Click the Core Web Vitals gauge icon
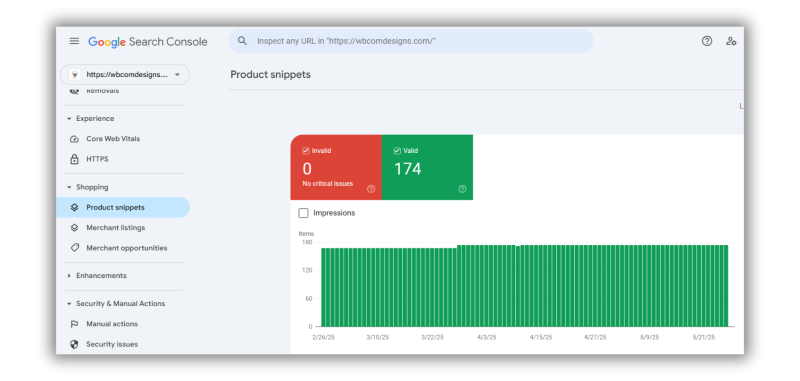The image size is (800, 381). 74,139
